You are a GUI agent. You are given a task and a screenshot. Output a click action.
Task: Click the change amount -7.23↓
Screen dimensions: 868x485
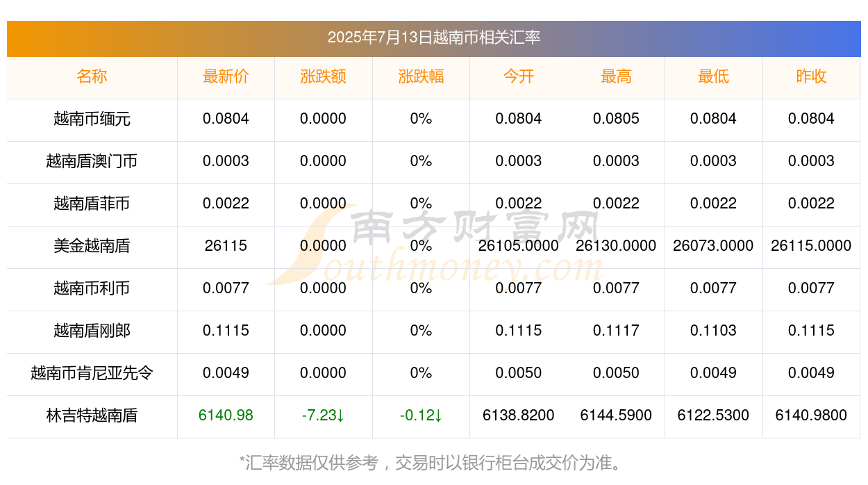pyautogui.click(x=323, y=416)
